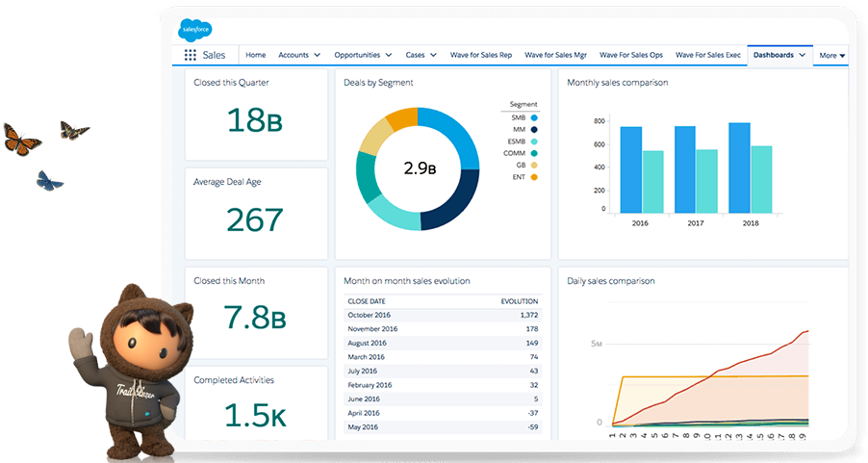
Task: Click the ENT orange legend dot
Action: point(534,177)
